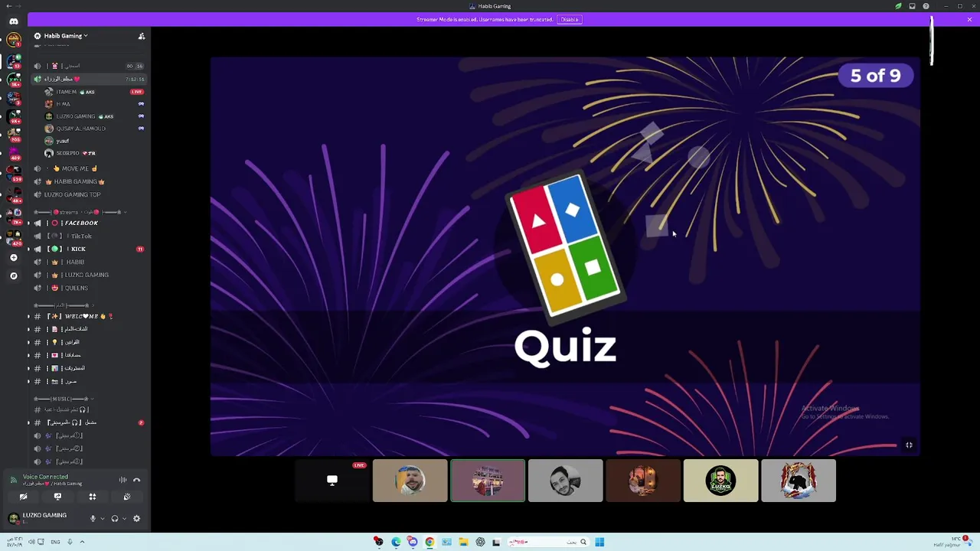Viewport: 980px width, 551px height.
Task: Share your screen from voice panel
Action: pos(57,497)
